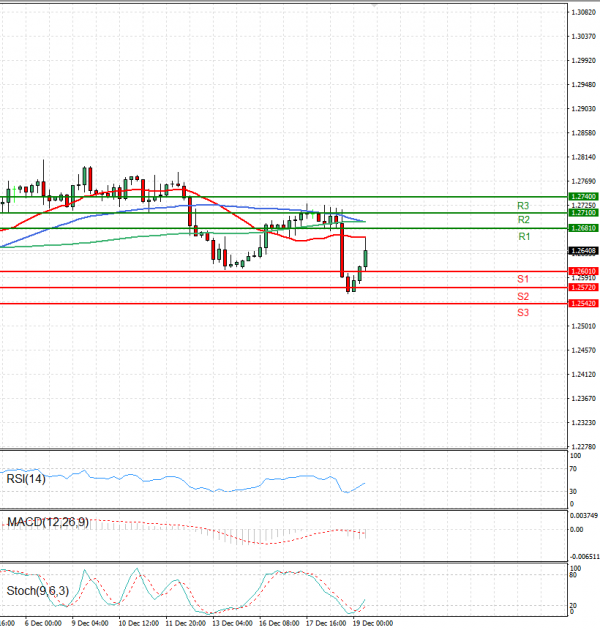Click the 1.24120 price axis value

(584, 374)
